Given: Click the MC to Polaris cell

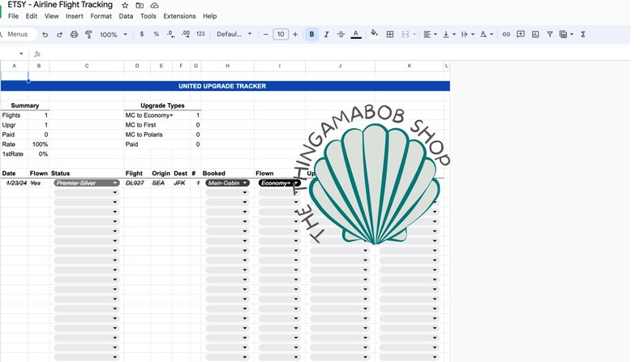Looking at the screenshot, I should 144,135.
